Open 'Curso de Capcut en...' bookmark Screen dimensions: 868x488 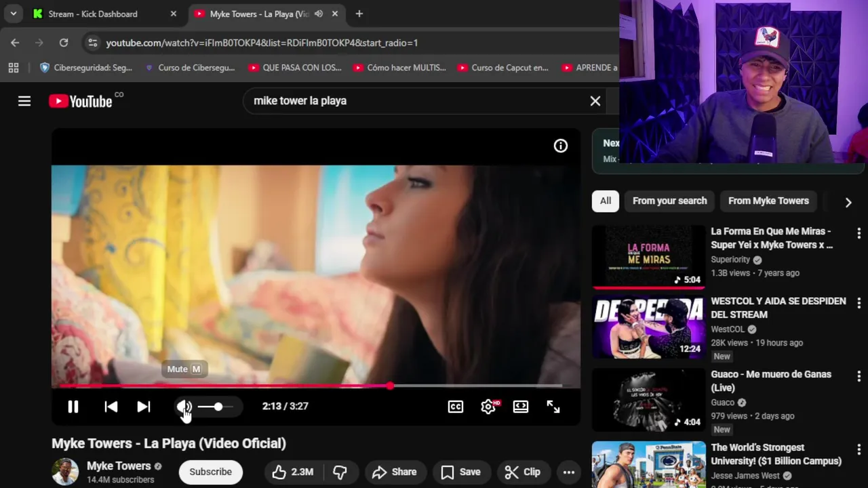[503, 68]
